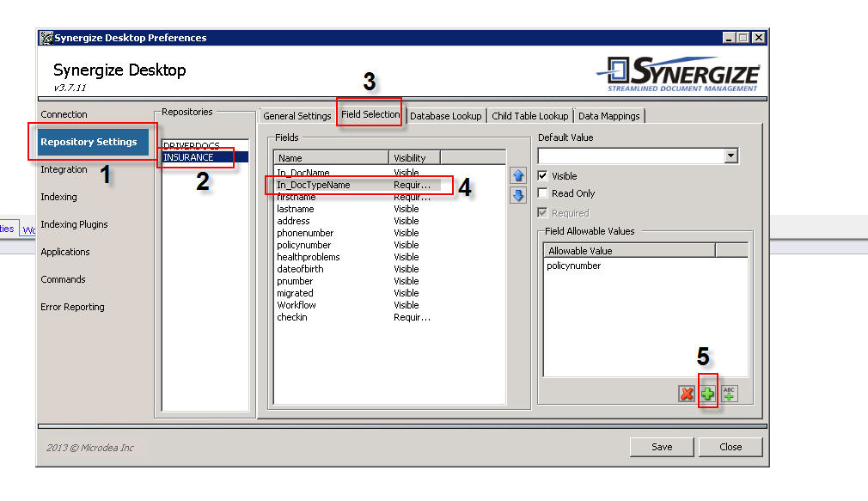
Task: Enable the Read Only checkbox
Action: click(x=542, y=193)
